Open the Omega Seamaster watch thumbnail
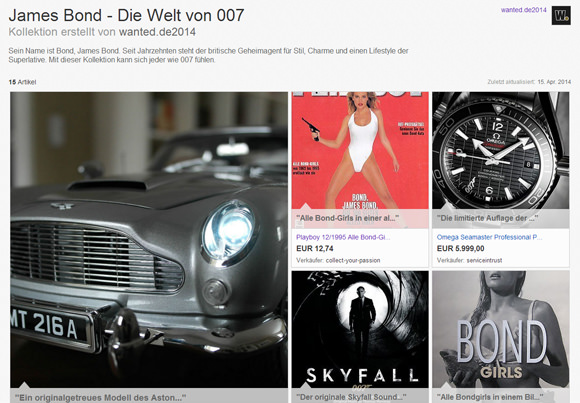 pos(500,151)
